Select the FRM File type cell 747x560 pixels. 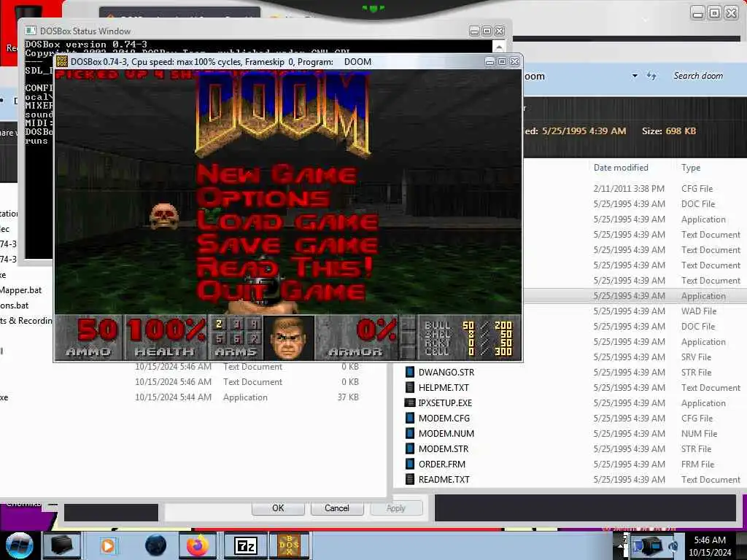click(x=697, y=464)
